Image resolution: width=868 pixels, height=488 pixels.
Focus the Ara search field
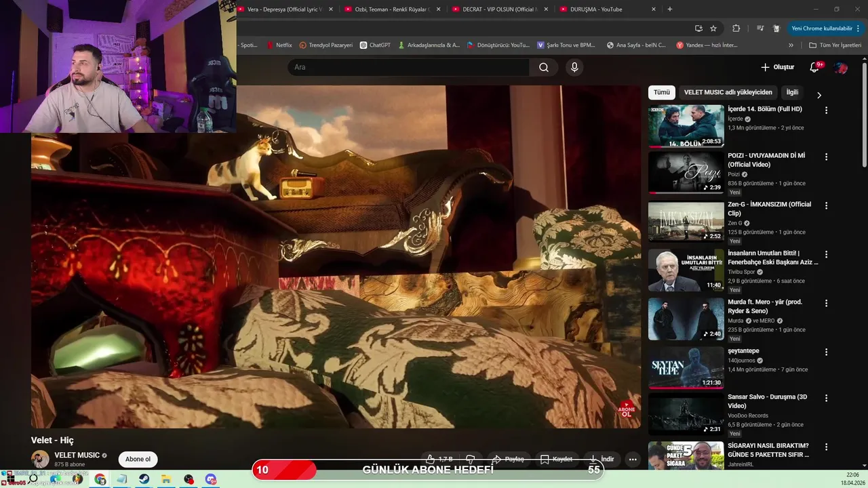point(409,67)
